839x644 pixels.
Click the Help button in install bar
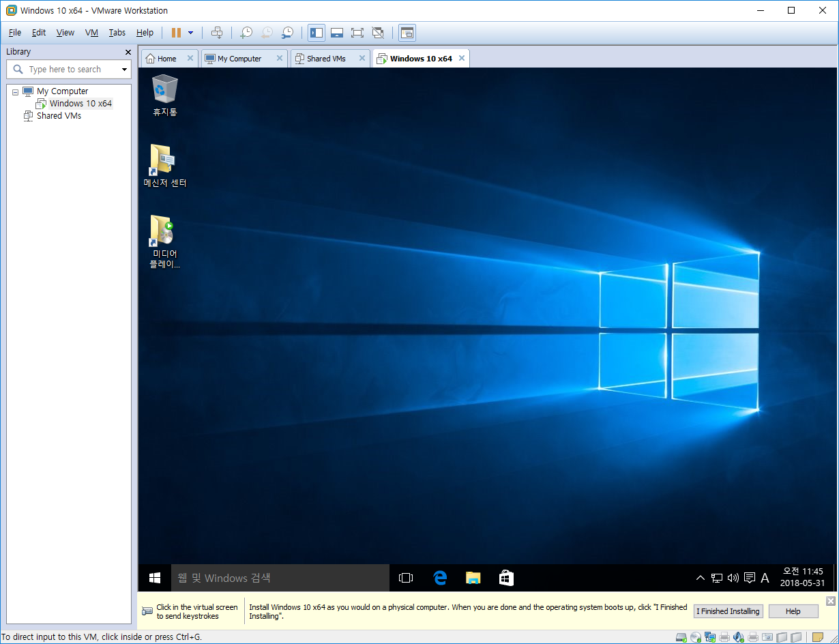tap(793, 611)
